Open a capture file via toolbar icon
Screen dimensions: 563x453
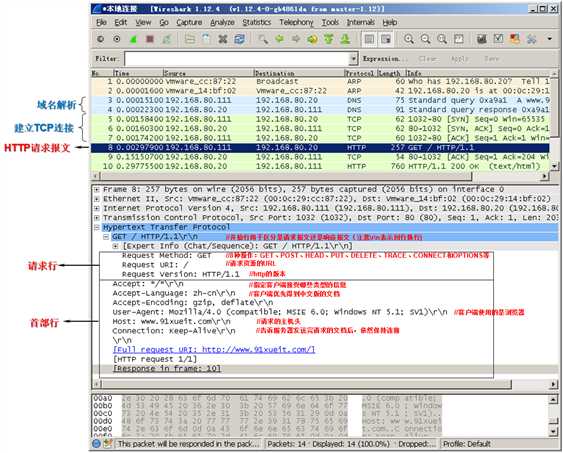[190, 39]
